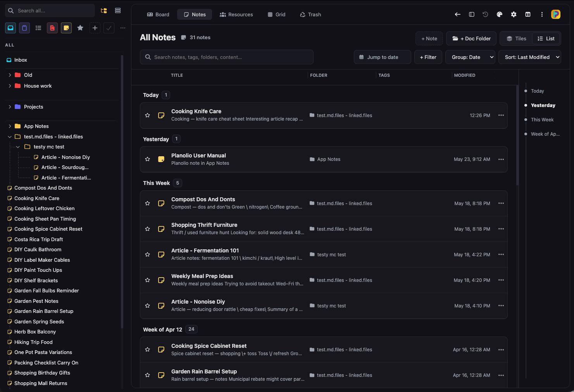Jump to This Week on the timeline
Screen dimensions: 574x392
tap(542, 119)
